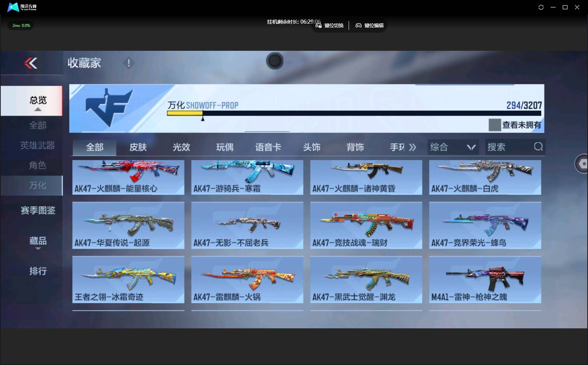Switch to the 皮肤 tab
The width and height of the screenshot is (588, 365).
click(138, 147)
